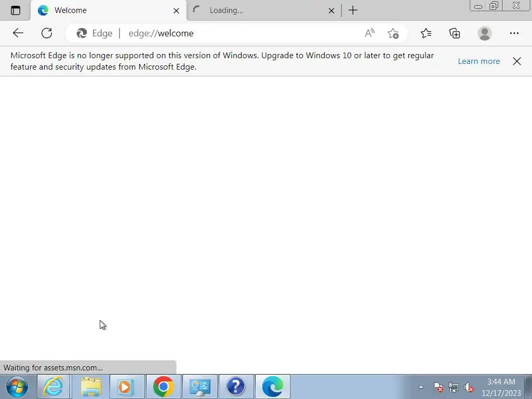Switch to the Loading... tab
The width and height of the screenshot is (532, 399).
263,10
